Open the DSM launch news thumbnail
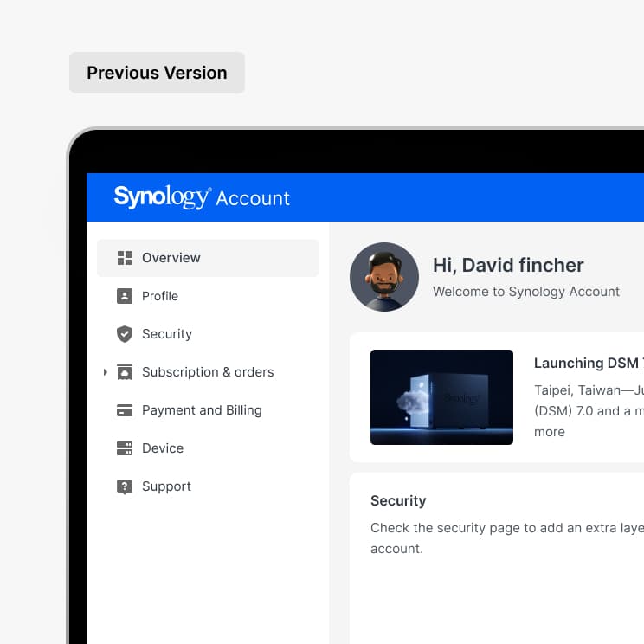644x644 pixels. tap(441, 397)
